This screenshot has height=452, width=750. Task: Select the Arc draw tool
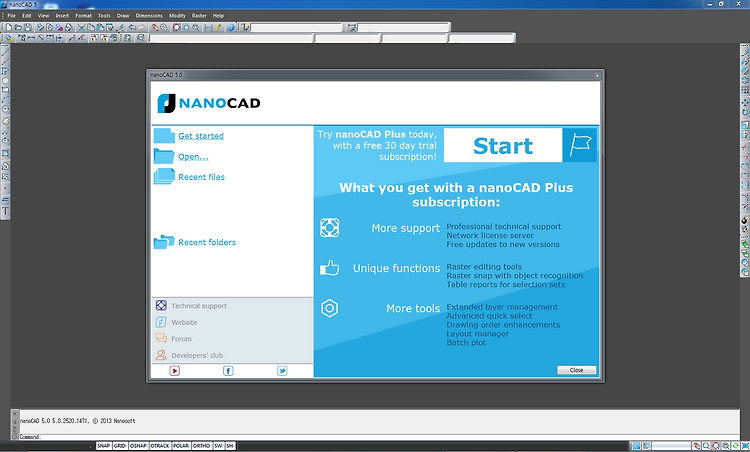coord(6,99)
